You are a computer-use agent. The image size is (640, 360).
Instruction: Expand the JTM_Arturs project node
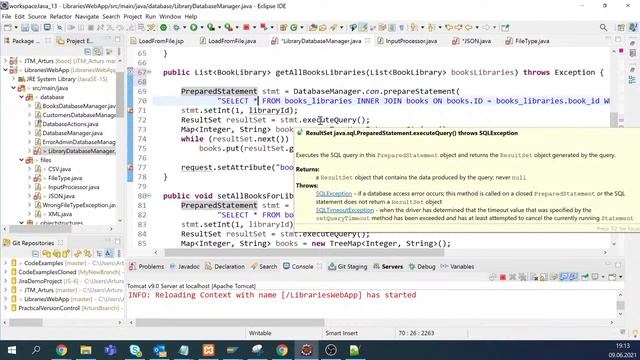(x=5, y=61)
